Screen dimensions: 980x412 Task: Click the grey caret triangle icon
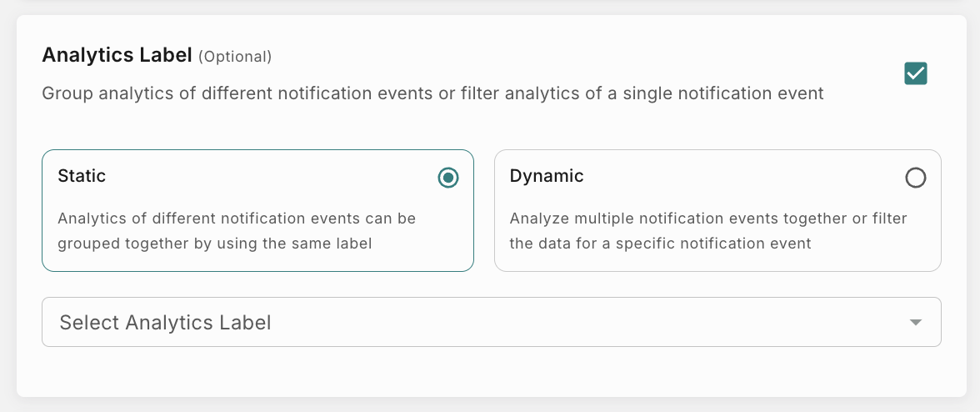pos(916,322)
